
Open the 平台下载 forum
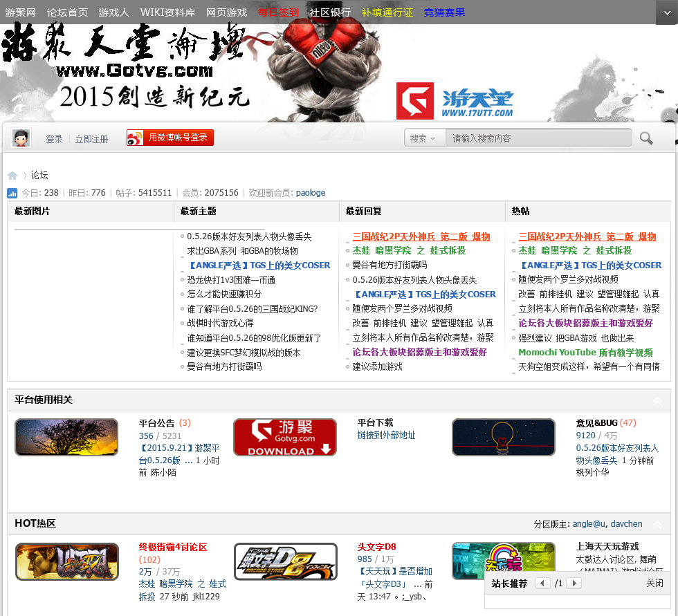375,422
